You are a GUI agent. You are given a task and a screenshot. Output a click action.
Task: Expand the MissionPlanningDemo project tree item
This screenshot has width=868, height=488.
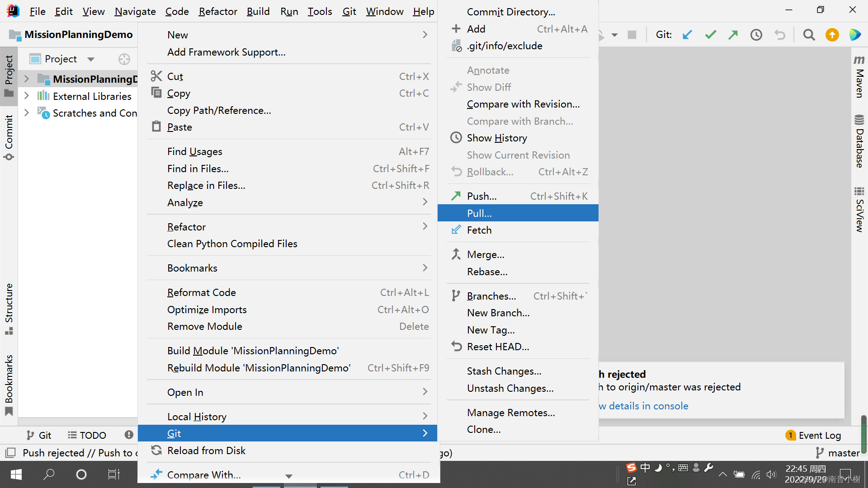27,79
